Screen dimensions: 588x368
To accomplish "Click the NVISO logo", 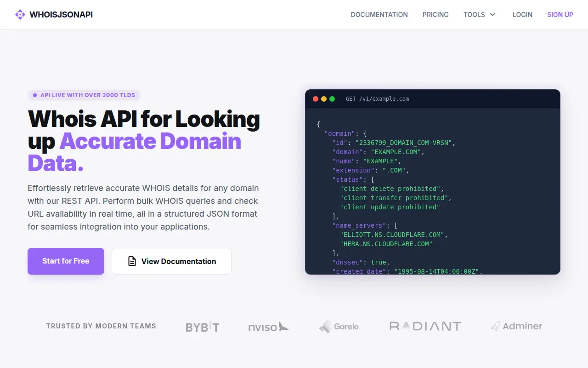I will click(268, 327).
